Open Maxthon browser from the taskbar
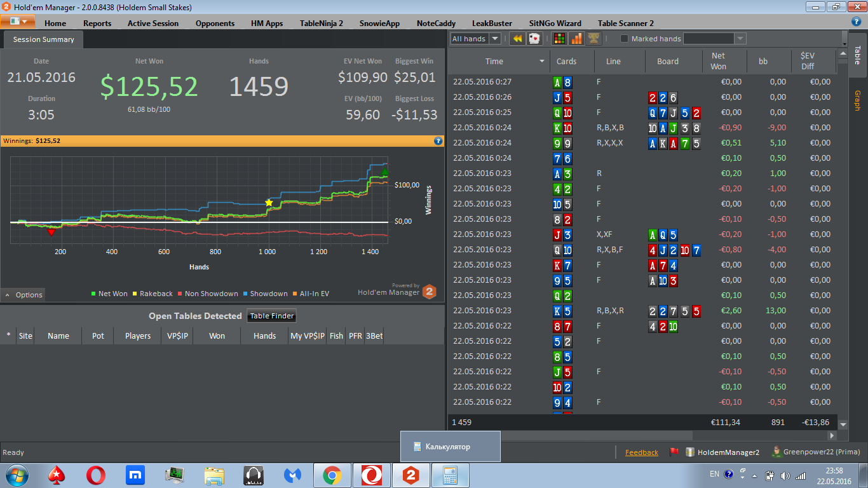Image resolution: width=868 pixels, height=488 pixels. pos(135,475)
